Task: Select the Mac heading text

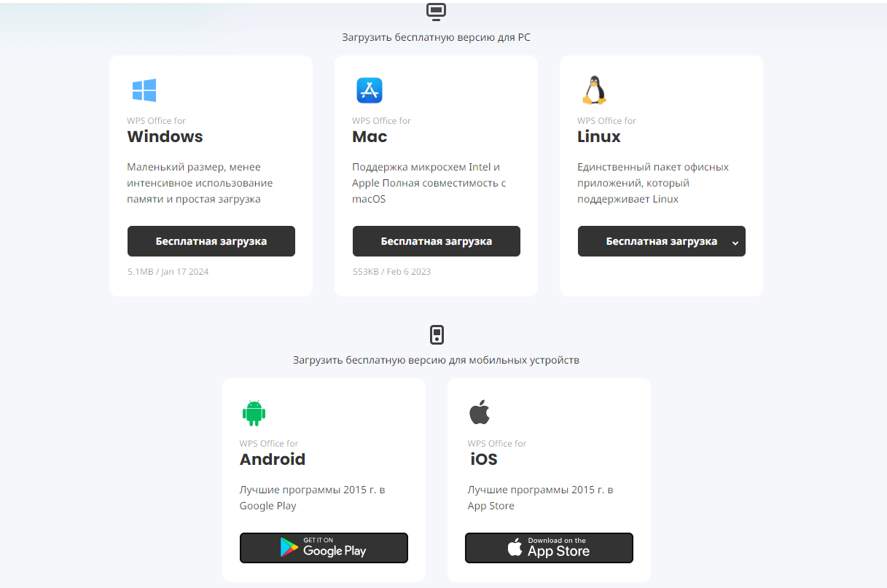Action: coord(370,137)
